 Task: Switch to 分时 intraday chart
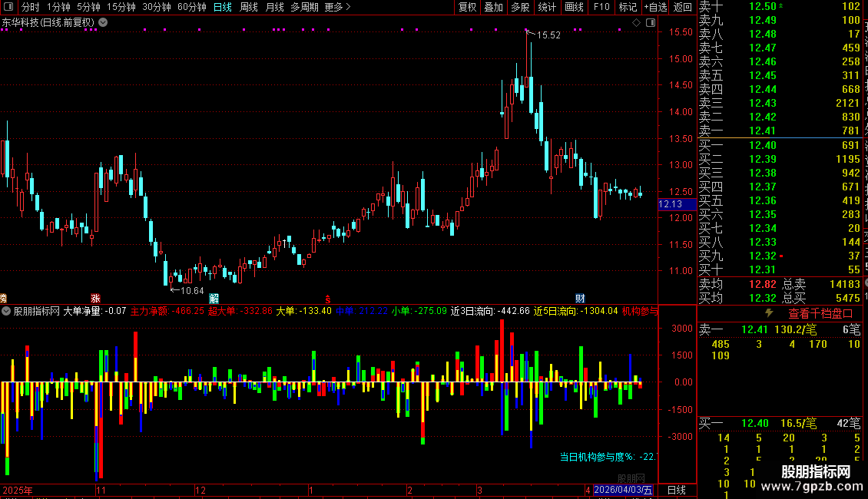click(x=31, y=7)
